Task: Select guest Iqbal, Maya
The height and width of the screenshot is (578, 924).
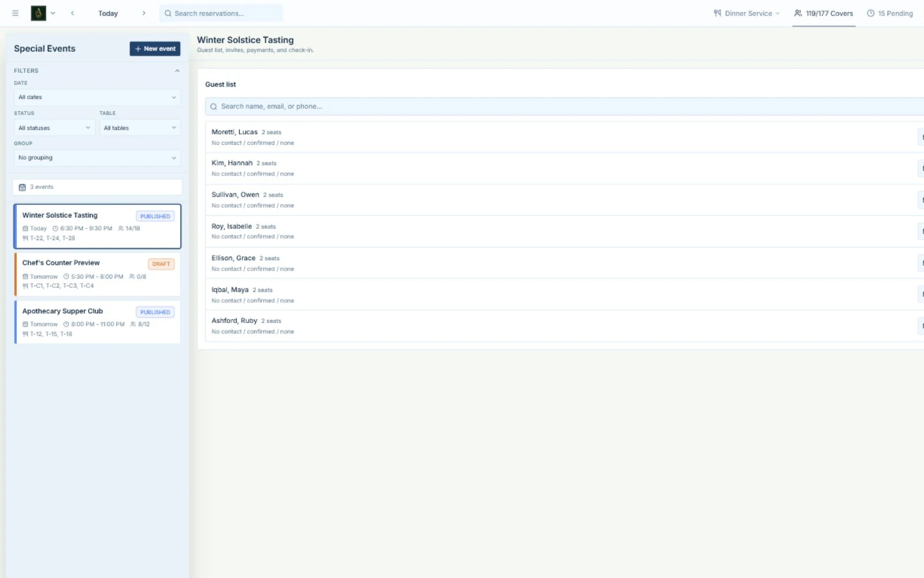Action: coord(564,295)
